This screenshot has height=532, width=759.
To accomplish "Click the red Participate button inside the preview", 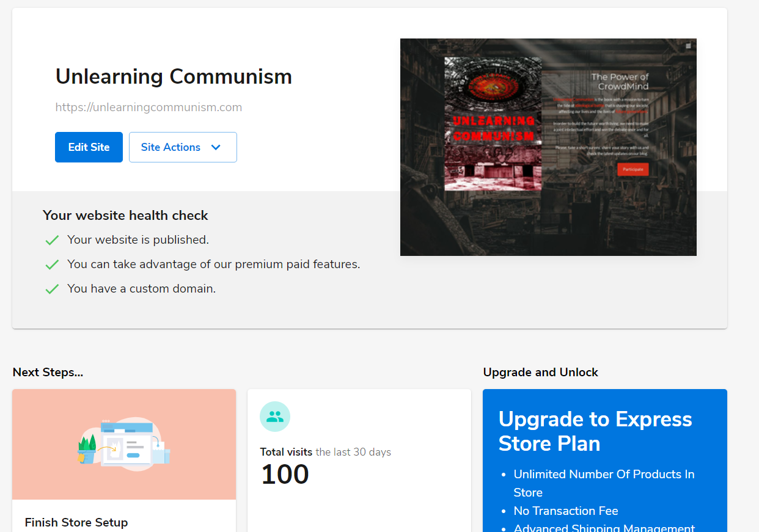I will click(633, 169).
